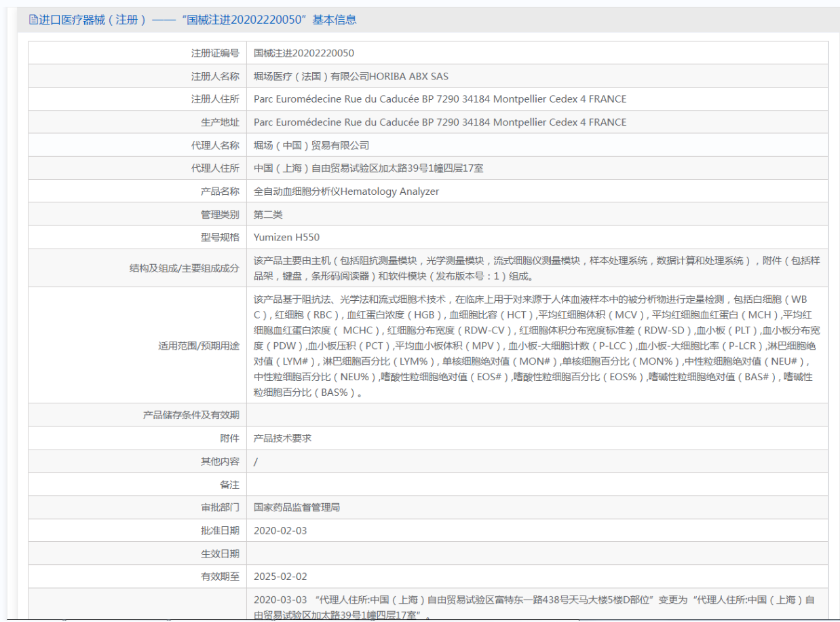Select the Yumizen H550 model specification

point(286,238)
